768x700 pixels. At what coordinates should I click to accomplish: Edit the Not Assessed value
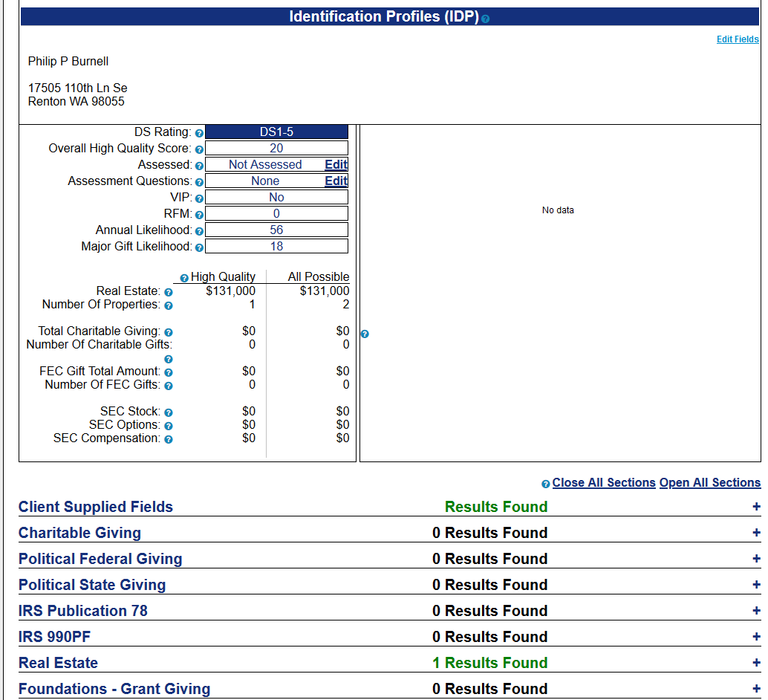click(336, 164)
